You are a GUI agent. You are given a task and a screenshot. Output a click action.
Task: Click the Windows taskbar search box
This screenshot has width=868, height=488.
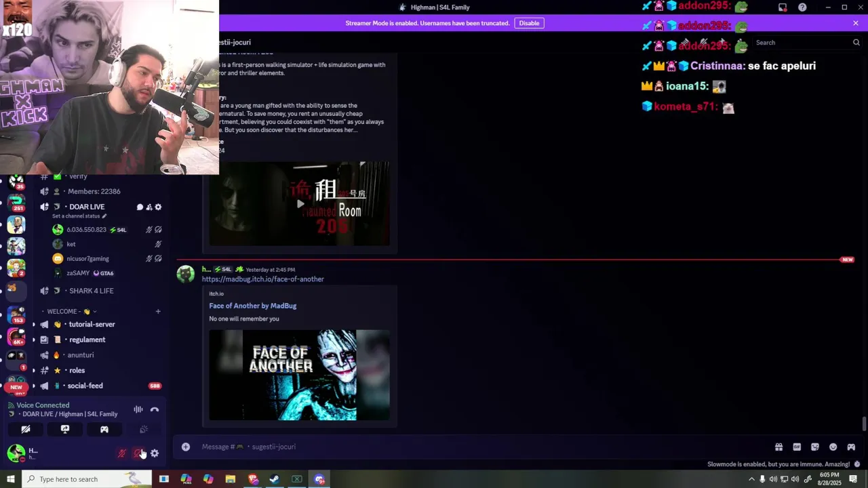pos(87,479)
